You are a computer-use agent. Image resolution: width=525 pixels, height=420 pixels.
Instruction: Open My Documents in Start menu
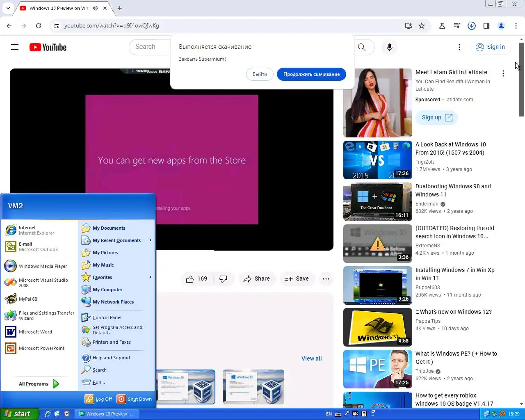point(109,228)
